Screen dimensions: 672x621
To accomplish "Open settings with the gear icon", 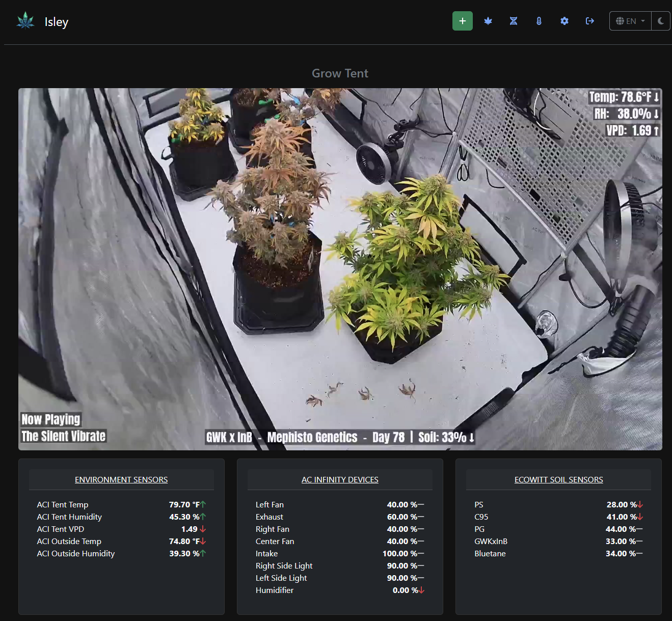I will click(564, 21).
